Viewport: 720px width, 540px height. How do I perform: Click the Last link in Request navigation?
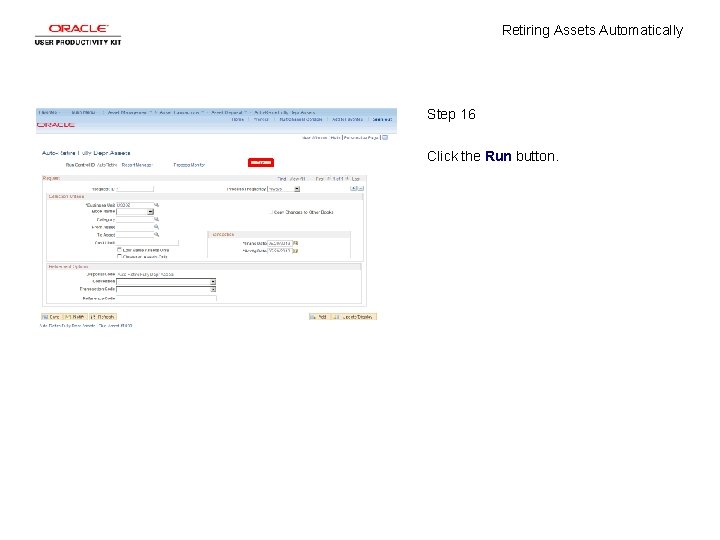point(356,179)
